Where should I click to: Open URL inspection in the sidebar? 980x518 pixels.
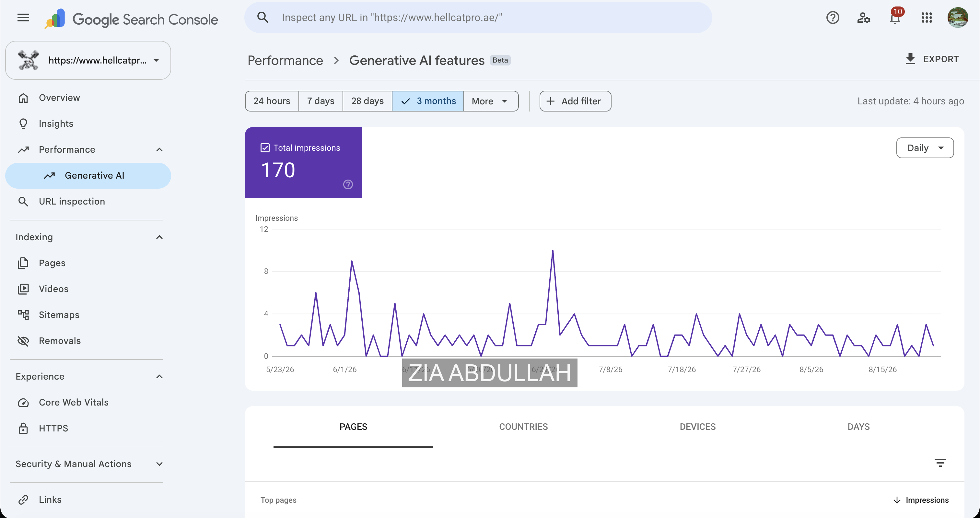tap(88, 201)
